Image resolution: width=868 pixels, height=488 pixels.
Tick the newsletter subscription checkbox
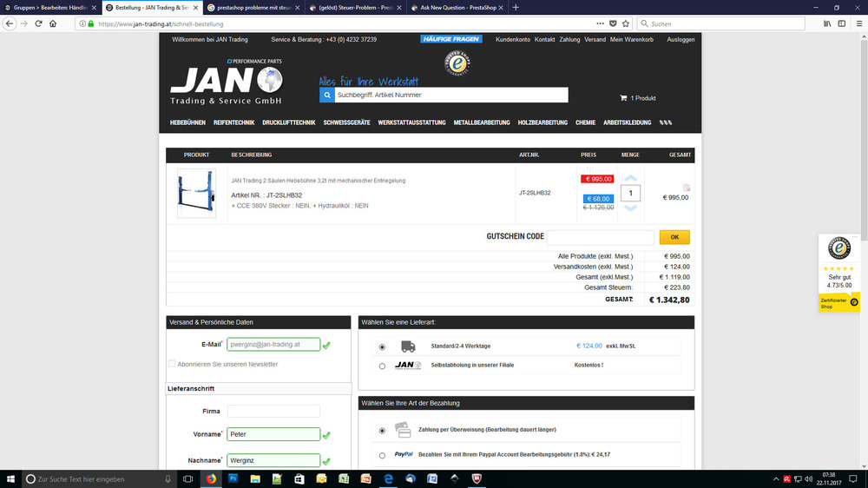pos(172,364)
